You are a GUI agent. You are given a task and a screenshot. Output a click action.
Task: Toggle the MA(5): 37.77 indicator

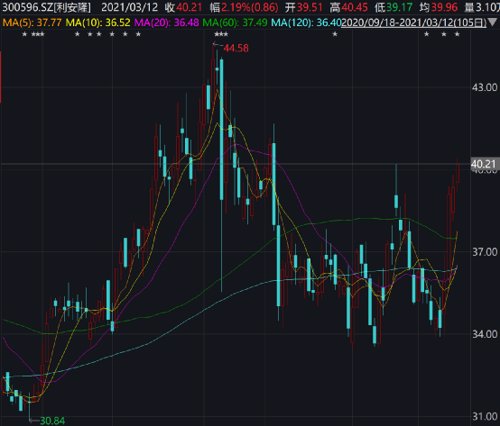(x=32, y=23)
